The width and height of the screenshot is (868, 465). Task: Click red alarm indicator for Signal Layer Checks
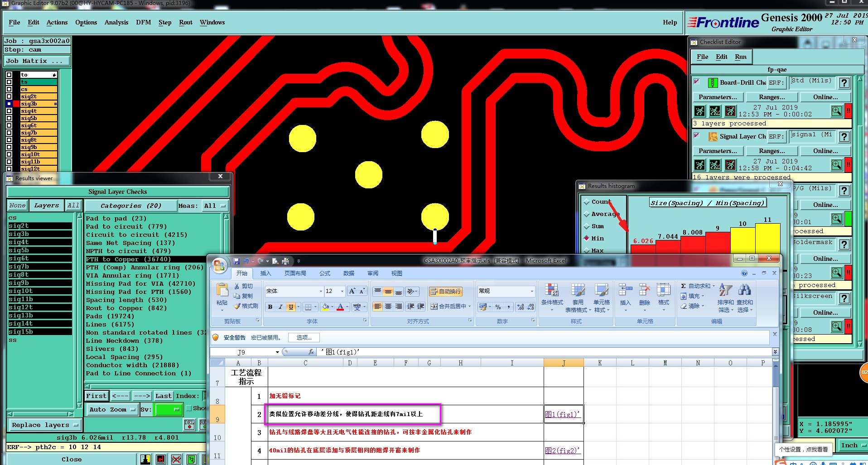tap(849, 165)
